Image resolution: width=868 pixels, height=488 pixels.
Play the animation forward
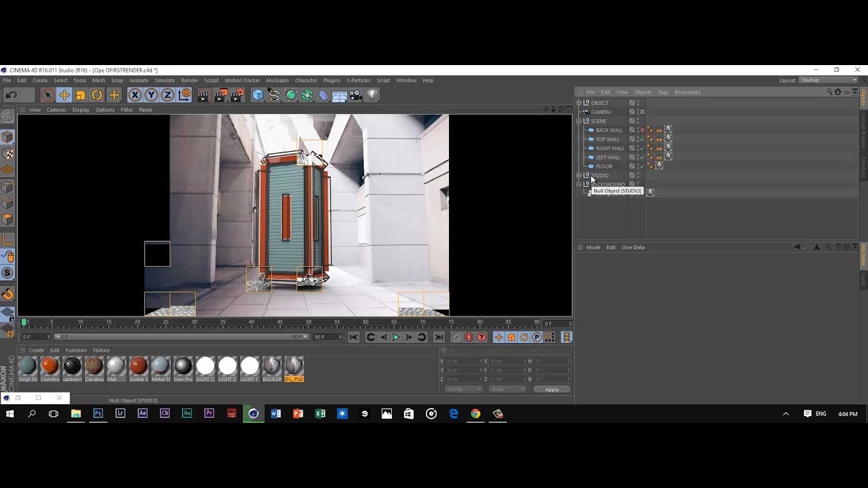(396, 337)
